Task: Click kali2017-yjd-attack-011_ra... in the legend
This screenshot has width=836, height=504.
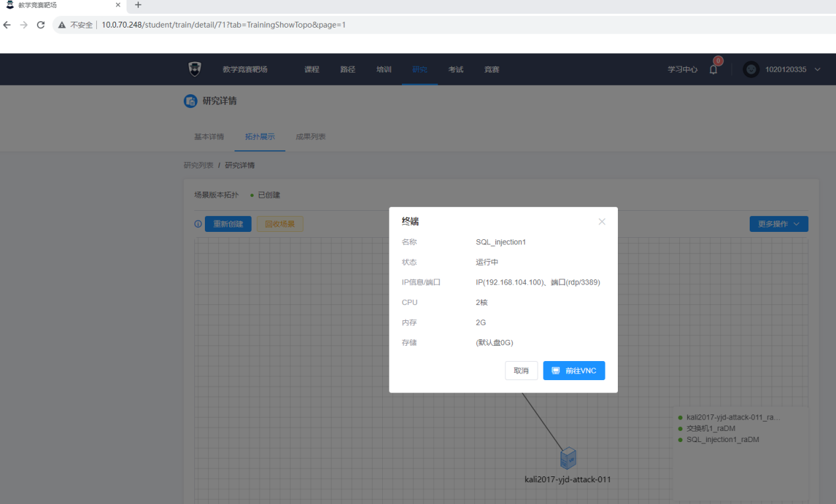Action: point(733,417)
